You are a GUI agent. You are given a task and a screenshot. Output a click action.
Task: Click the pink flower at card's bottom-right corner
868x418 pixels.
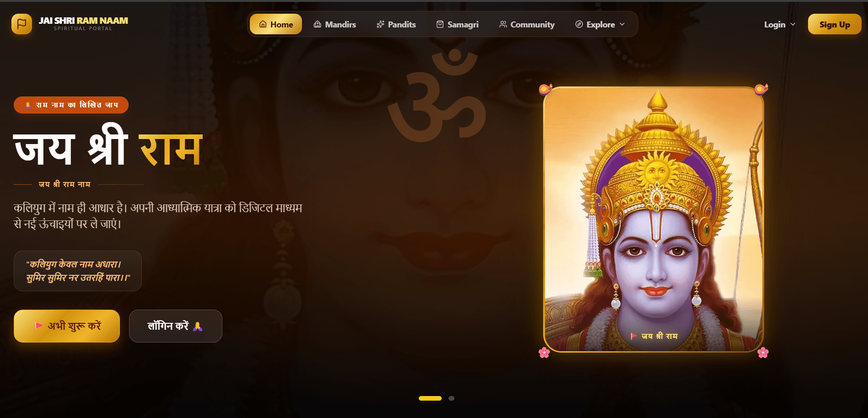(x=763, y=353)
